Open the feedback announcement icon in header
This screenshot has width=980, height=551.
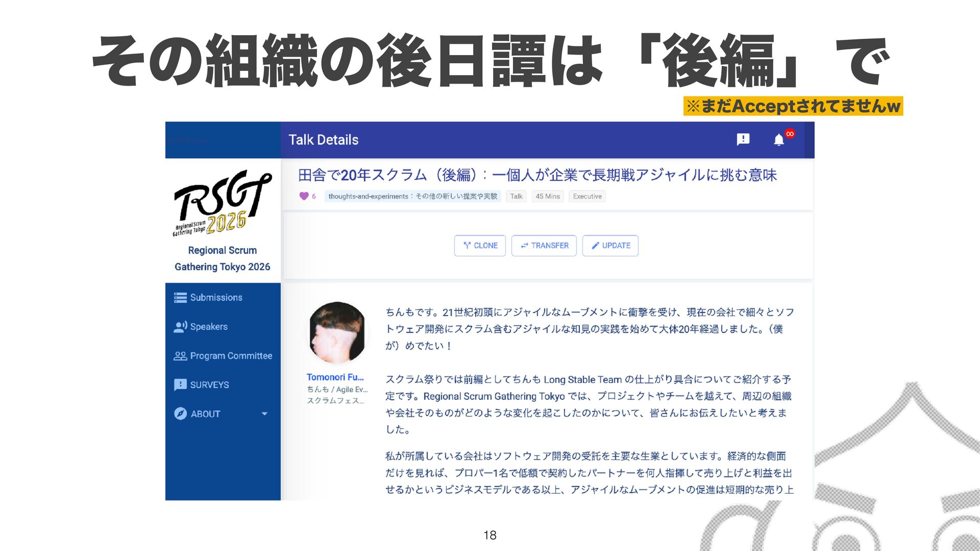point(743,139)
